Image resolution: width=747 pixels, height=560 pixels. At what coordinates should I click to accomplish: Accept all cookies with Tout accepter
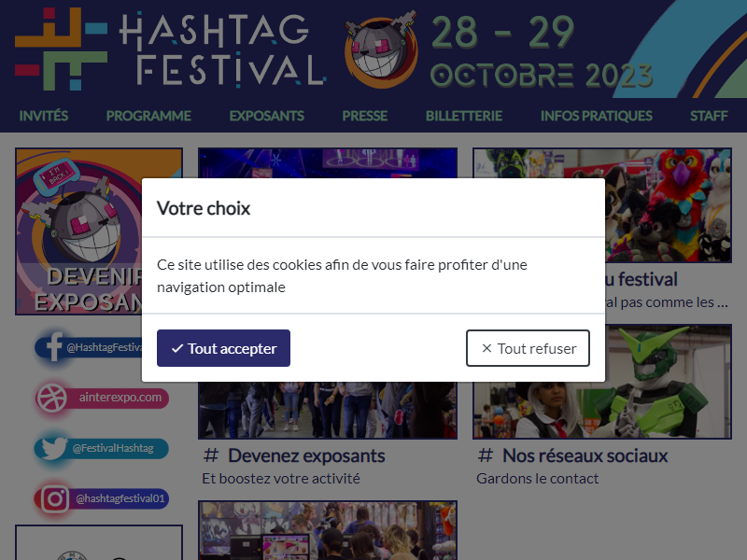click(x=223, y=348)
